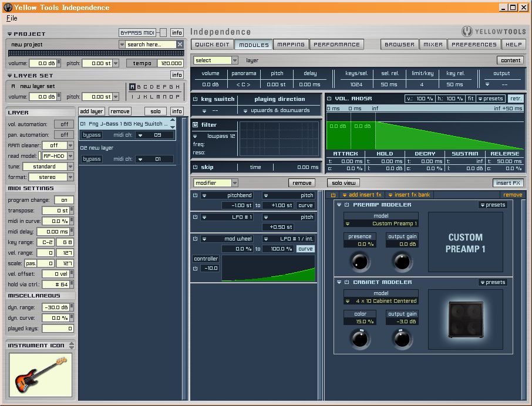Click the solo view button

[x=344, y=183]
